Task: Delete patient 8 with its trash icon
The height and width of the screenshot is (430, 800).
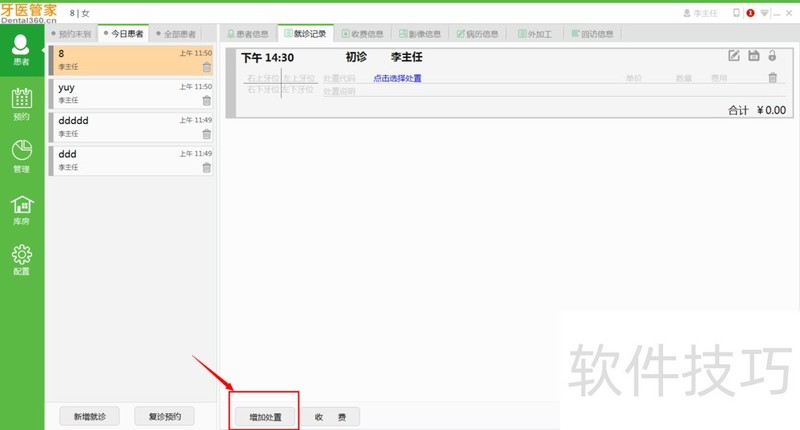Action: 207,67
